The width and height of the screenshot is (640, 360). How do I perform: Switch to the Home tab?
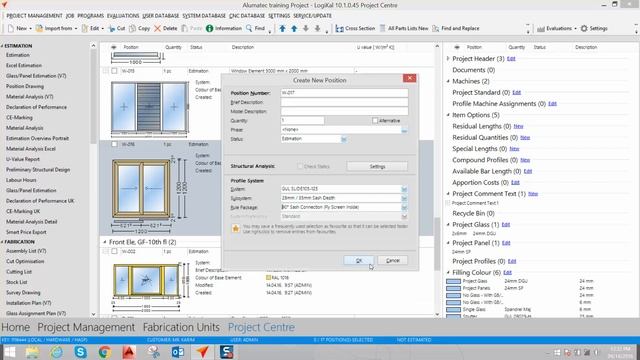pyautogui.click(x=16, y=327)
